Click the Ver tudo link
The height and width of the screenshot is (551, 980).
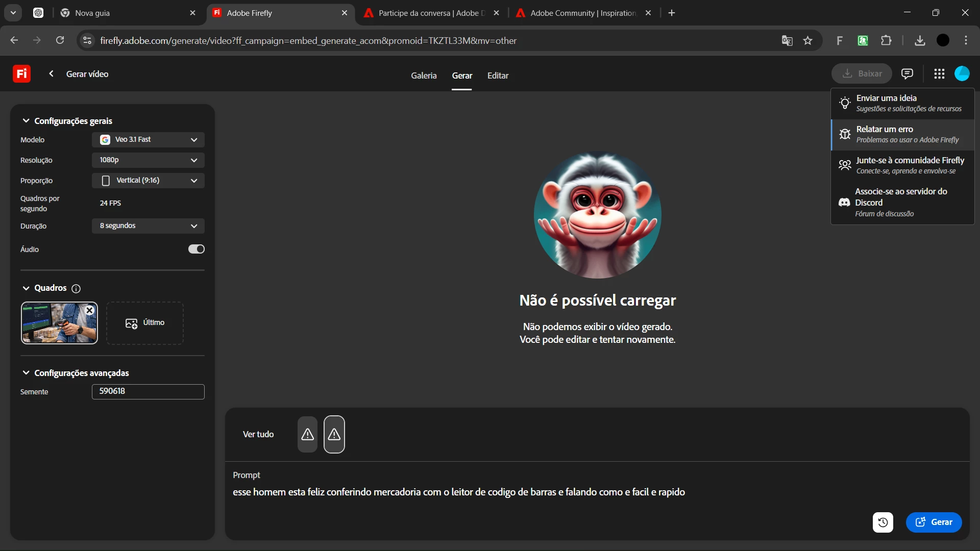258,434
